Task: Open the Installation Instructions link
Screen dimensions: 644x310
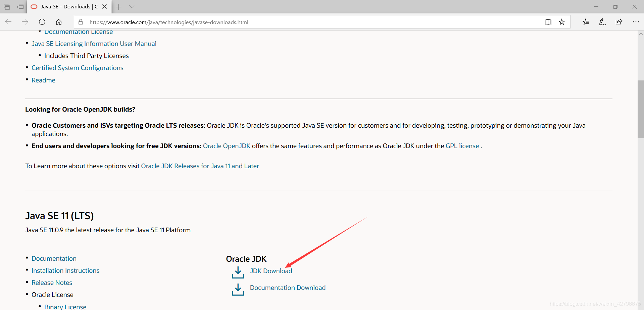Action: 65,270
